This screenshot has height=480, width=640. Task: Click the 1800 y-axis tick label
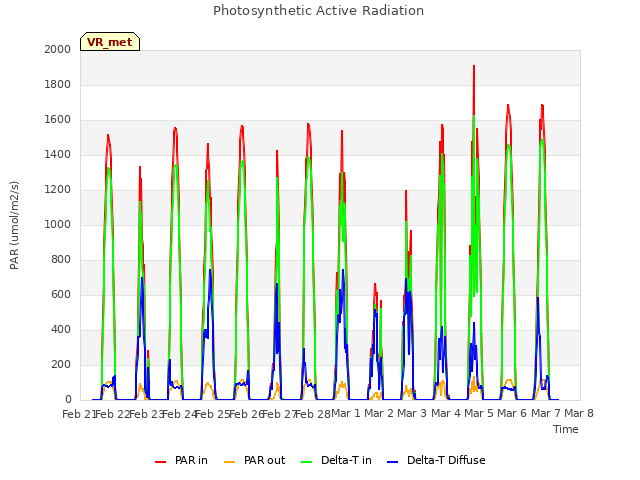coord(58,84)
